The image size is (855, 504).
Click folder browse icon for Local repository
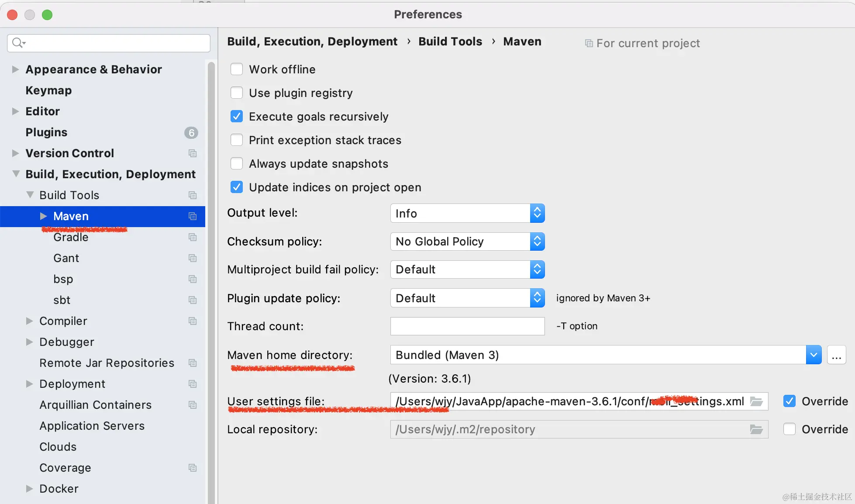[756, 429]
